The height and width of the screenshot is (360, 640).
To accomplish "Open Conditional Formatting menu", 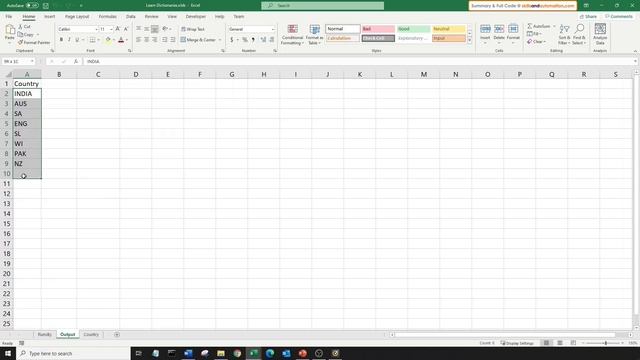I will coord(292,34).
